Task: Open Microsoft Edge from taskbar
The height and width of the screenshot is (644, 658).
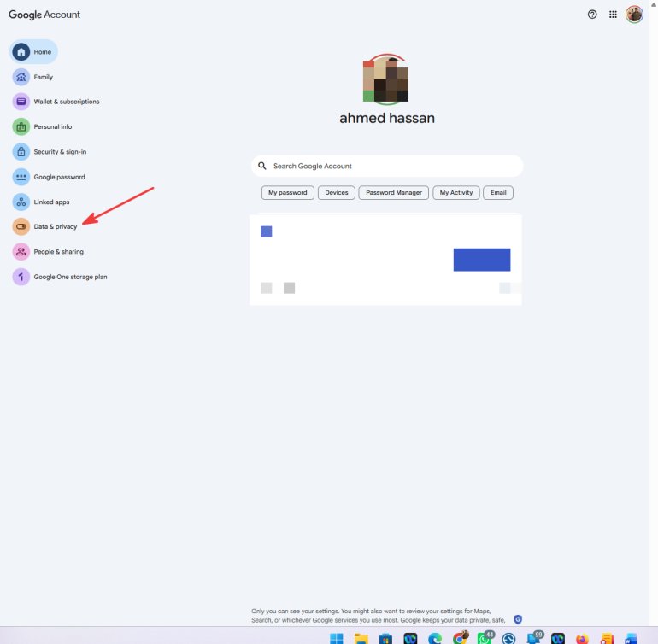Action: coord(435,639)
